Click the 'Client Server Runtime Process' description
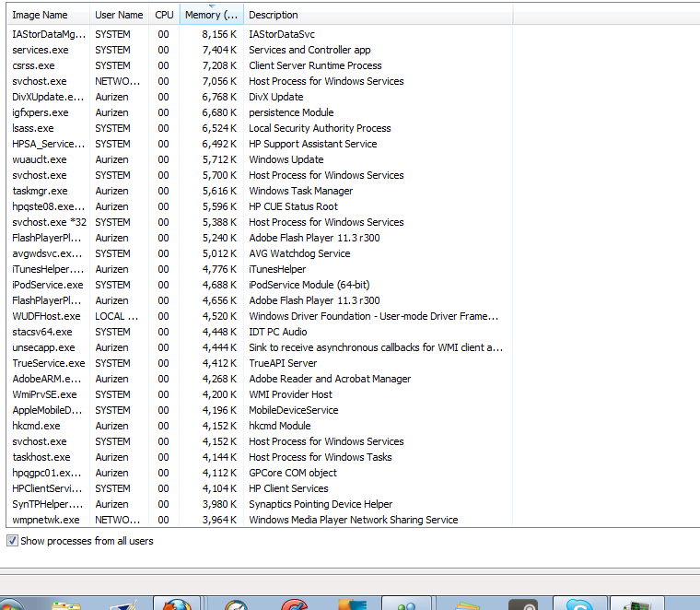This screenshot has height=610, width=700. click(315, 65)
